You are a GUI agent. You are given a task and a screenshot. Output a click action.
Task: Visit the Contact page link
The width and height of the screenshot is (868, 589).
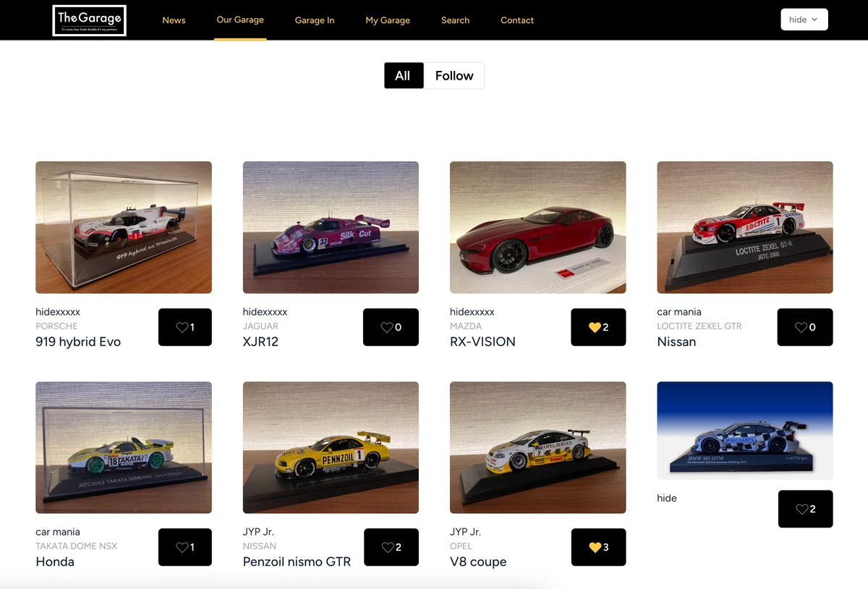[x=517, y=20]
